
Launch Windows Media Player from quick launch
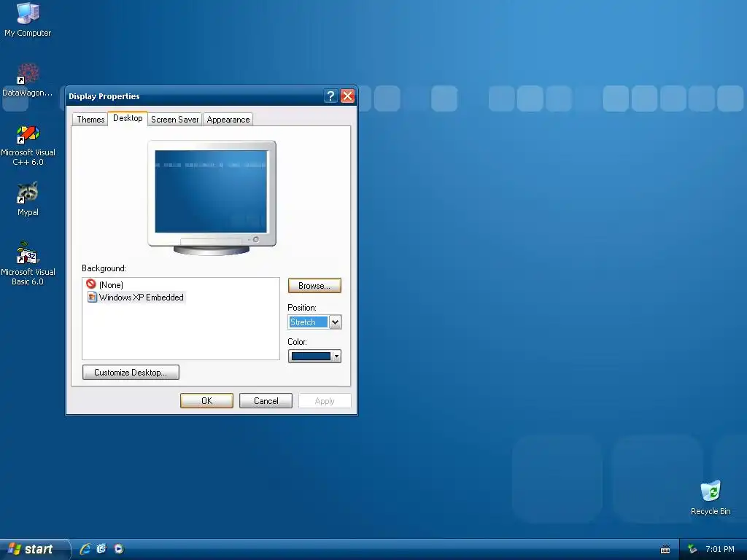coord(119,549)
